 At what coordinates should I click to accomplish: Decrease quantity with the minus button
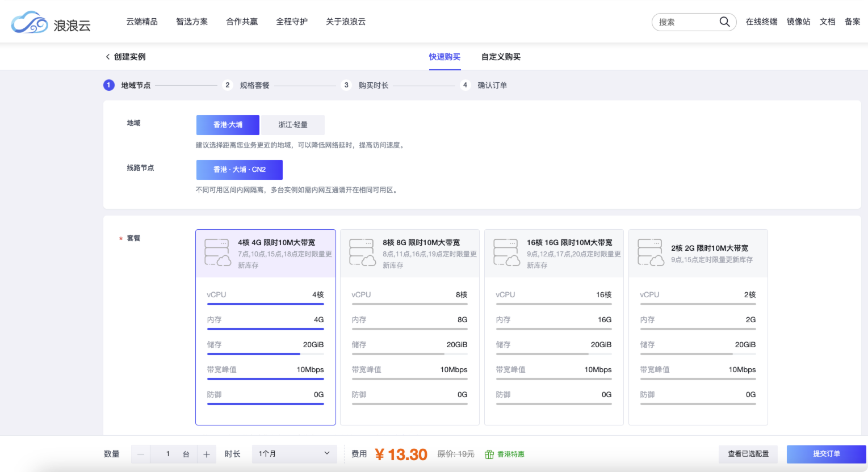(141, 454)
